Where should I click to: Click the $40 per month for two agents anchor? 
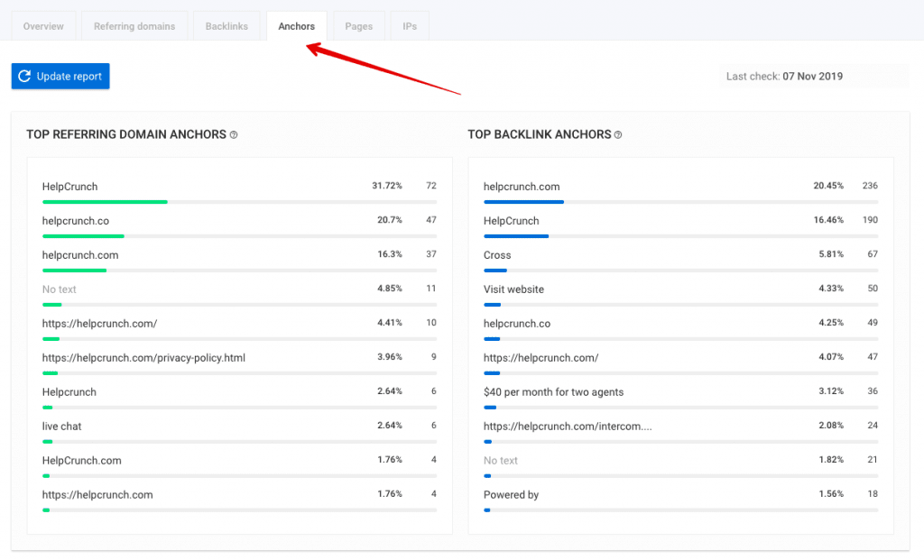point(553,391)
